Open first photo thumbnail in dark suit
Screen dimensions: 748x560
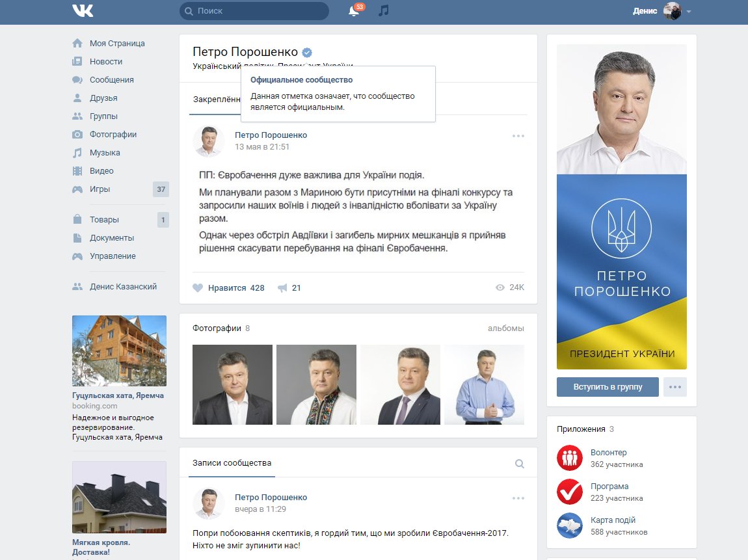[232, 384]
